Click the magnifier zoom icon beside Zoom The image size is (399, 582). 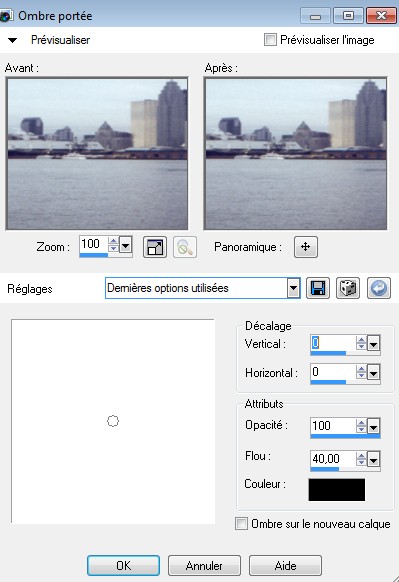coord(185,247)
